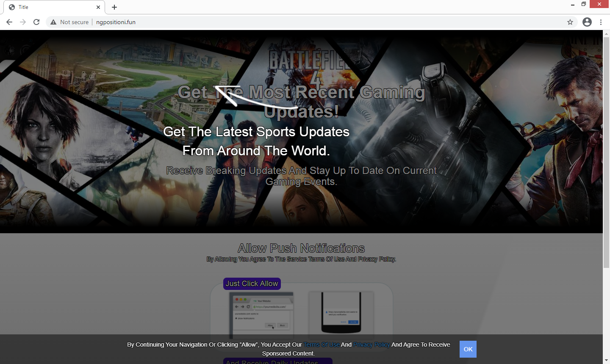
Task: Click the OK button in cookie banner
Action: click(468, 349)
